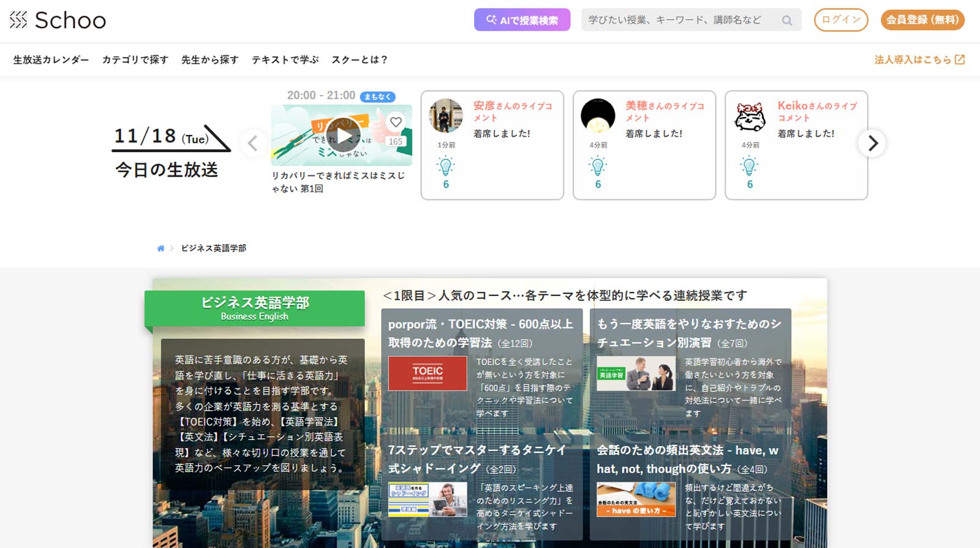Open 美穂さんのライブコメント heading
This screenshot has height=548, width=980.
click(665, 112)
